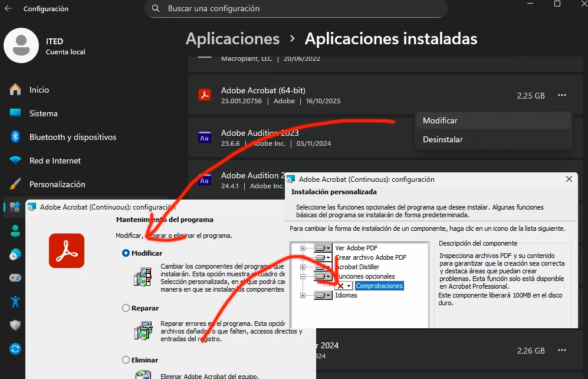Maximize the Configuración window
The width and height of the screenshot is (588, 379).
click(557, 4)
